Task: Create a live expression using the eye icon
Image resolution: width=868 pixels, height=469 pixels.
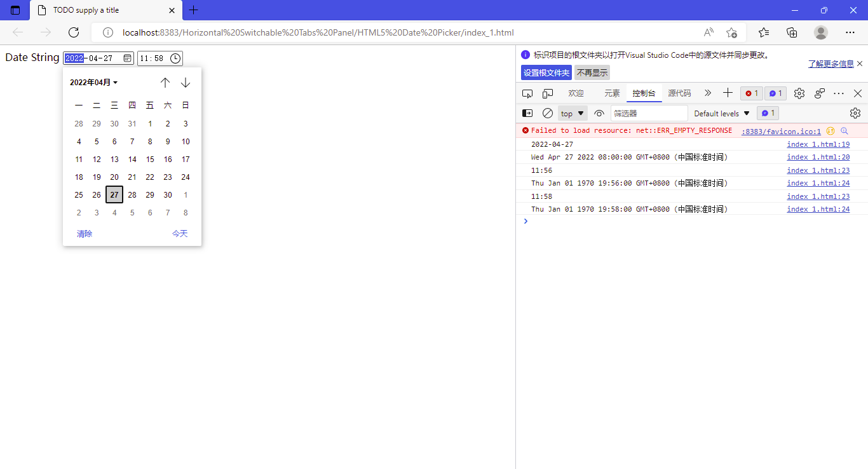Action: [x=599, y=113]
